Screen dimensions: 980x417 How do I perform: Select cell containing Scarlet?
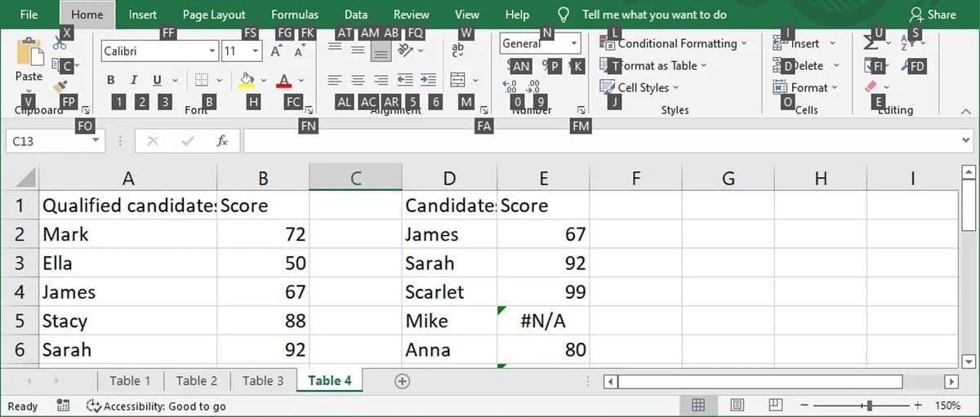[x=449, y=291]
